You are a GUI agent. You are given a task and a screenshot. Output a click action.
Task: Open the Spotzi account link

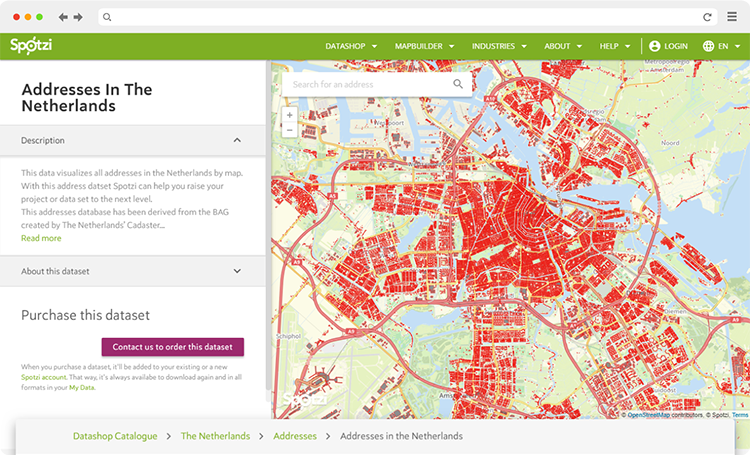[44, 377]
